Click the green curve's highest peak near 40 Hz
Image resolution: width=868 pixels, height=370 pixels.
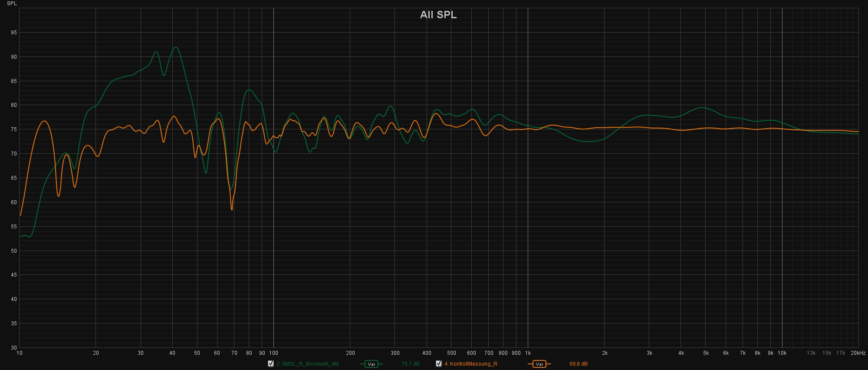(175, 47)
